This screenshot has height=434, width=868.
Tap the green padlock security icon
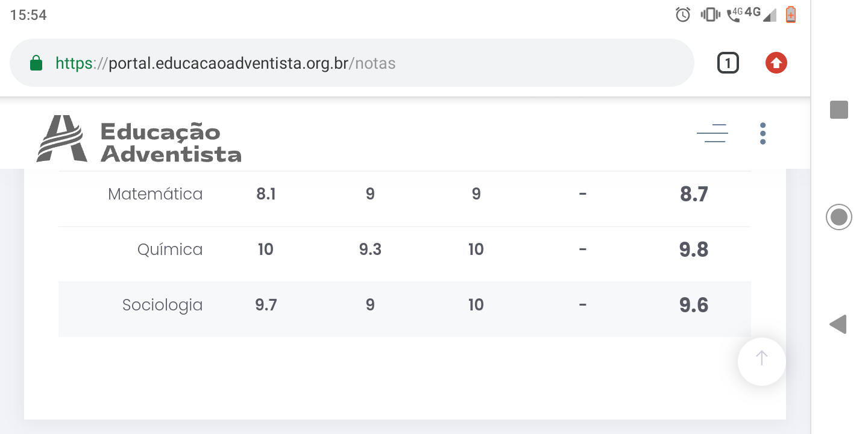click(36, 63)
